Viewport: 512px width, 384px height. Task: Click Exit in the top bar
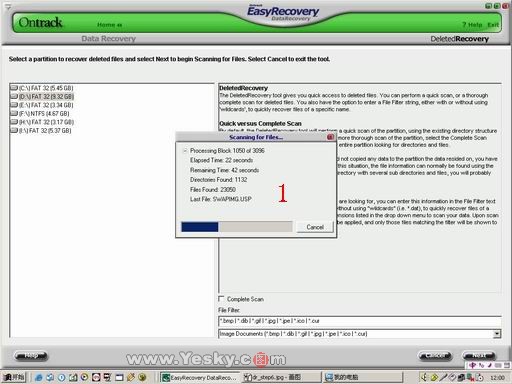click(493, 25)
